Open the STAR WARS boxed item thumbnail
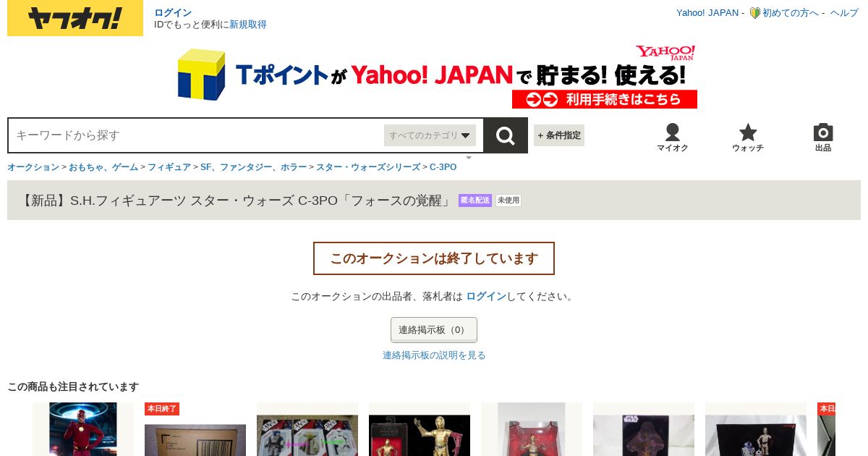Viewport: 868px width, 456px height. [x=644, y=429]
